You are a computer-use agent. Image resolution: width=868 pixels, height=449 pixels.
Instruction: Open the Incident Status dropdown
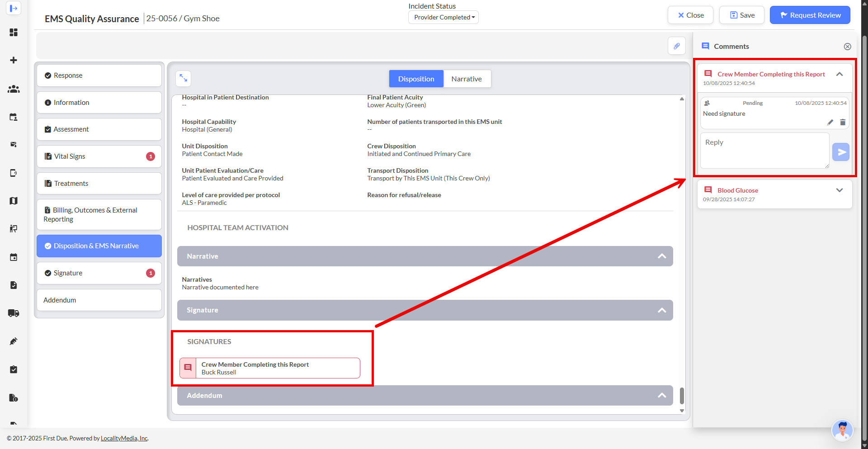point(443,17)
